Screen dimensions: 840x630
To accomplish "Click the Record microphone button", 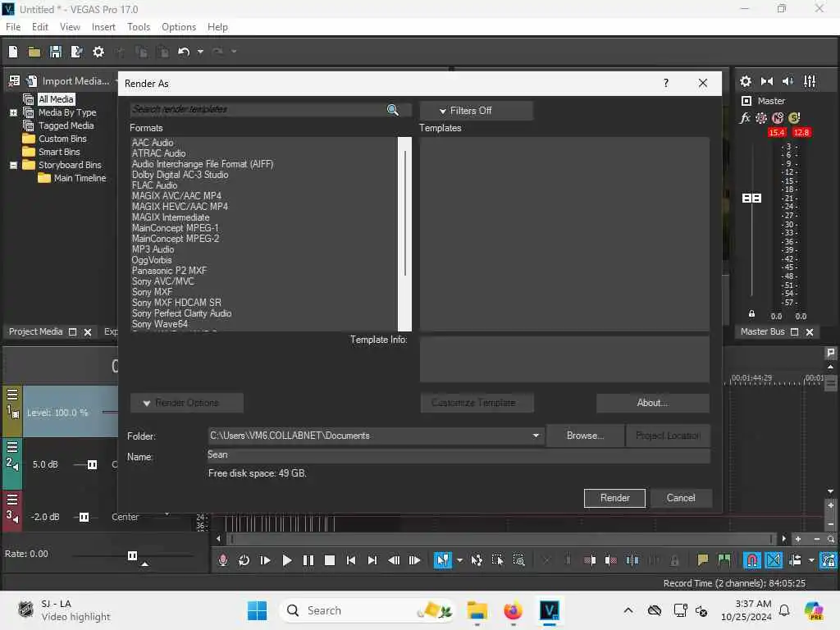I will (x=223, y=560).
